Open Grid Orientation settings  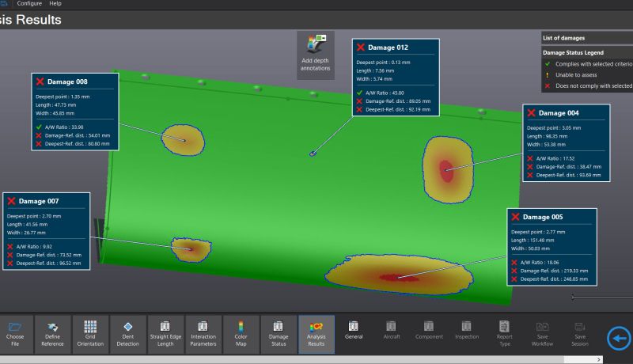(90, 334)
